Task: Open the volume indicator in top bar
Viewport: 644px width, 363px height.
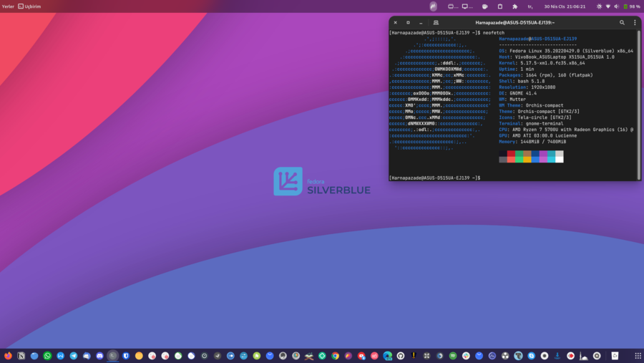Action: click(617, 6)
